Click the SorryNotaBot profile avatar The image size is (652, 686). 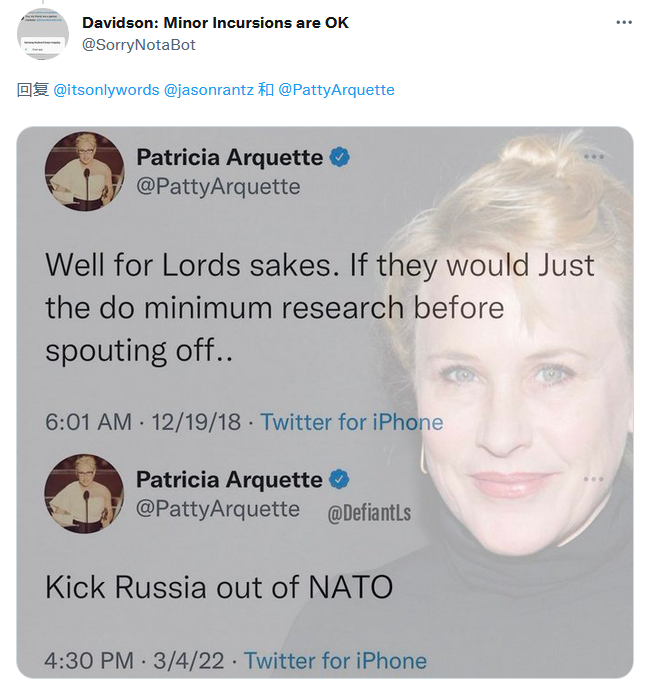44,34
